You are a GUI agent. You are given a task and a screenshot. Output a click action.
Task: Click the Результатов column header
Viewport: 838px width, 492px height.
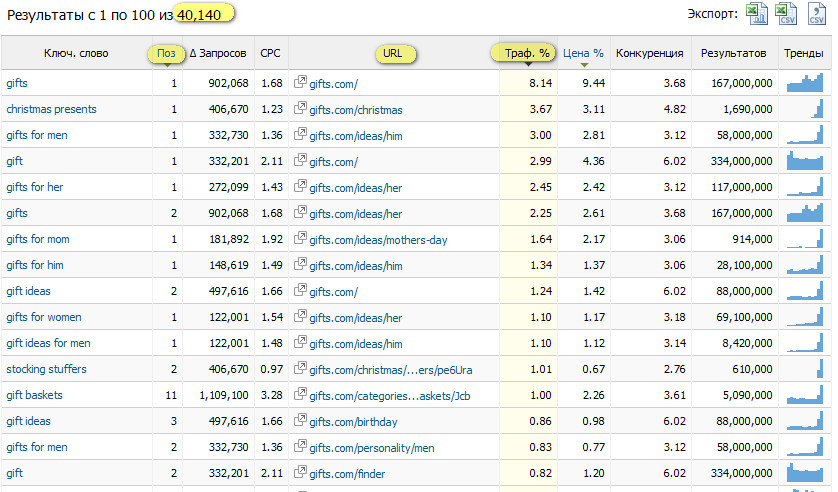733,53
